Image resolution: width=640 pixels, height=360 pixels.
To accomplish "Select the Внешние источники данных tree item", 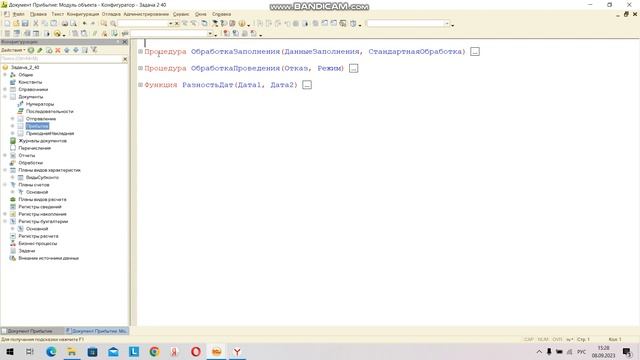I will [48, 258].
